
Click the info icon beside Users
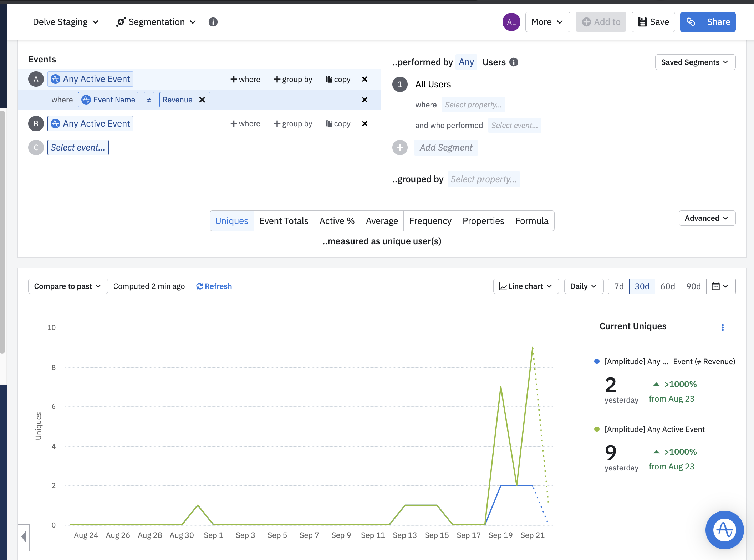[x=514, y=62]
